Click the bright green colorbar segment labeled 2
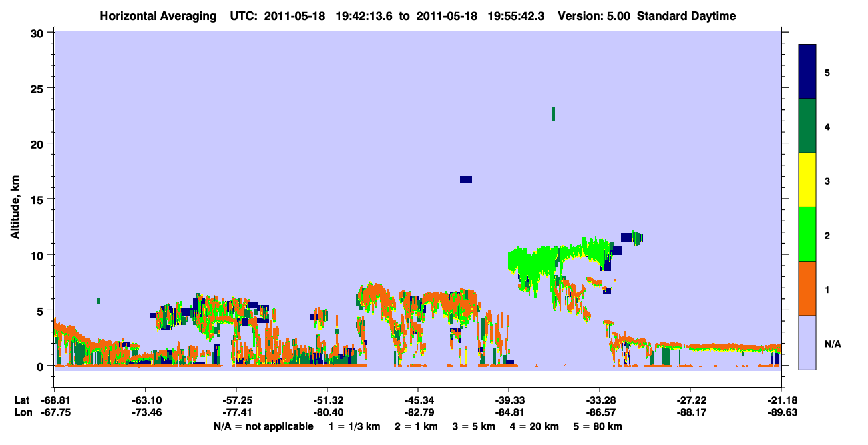This screenshot has width=868, height=445. click(x=807, y=234)
